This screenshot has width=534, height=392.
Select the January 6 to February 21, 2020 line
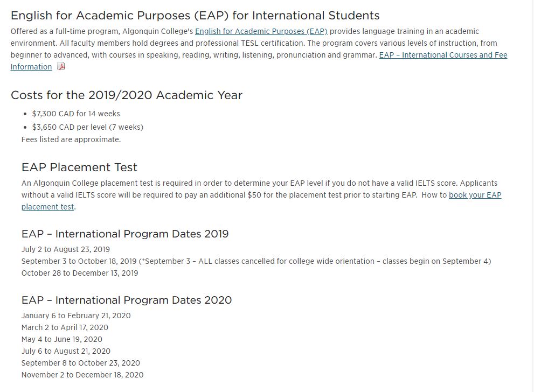(76, 316)
